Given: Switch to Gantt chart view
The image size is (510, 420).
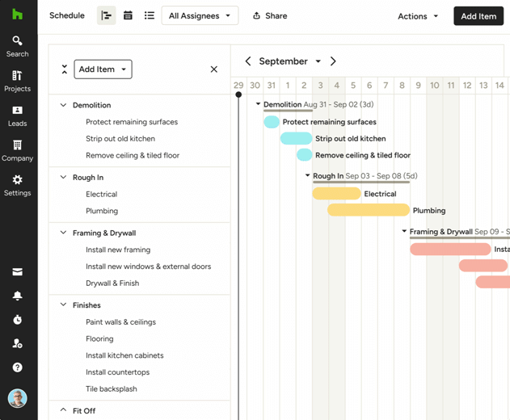Looking at the screenshot, I should point(107,15).
